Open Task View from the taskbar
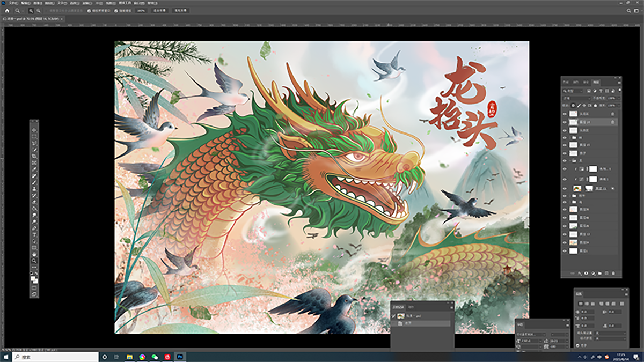 click(x=116, y=357)
